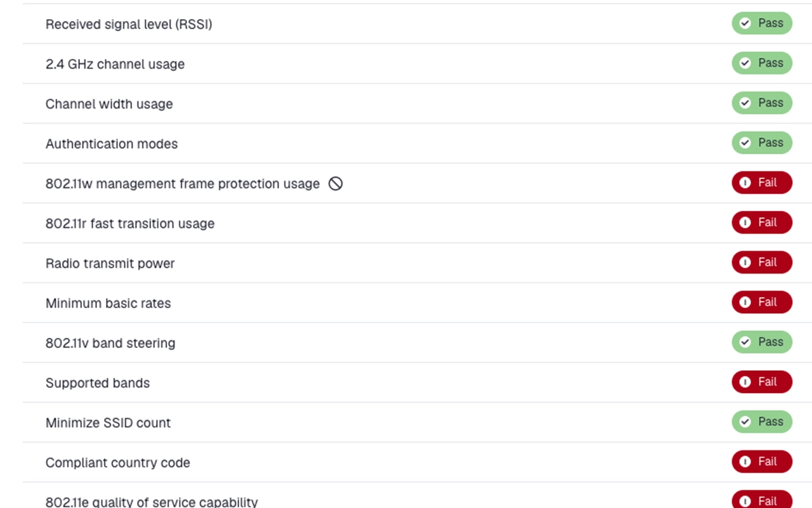Click the Pass badge for Authentication modes
Viewport: 812px width, 508px height.
coord(762,143)
